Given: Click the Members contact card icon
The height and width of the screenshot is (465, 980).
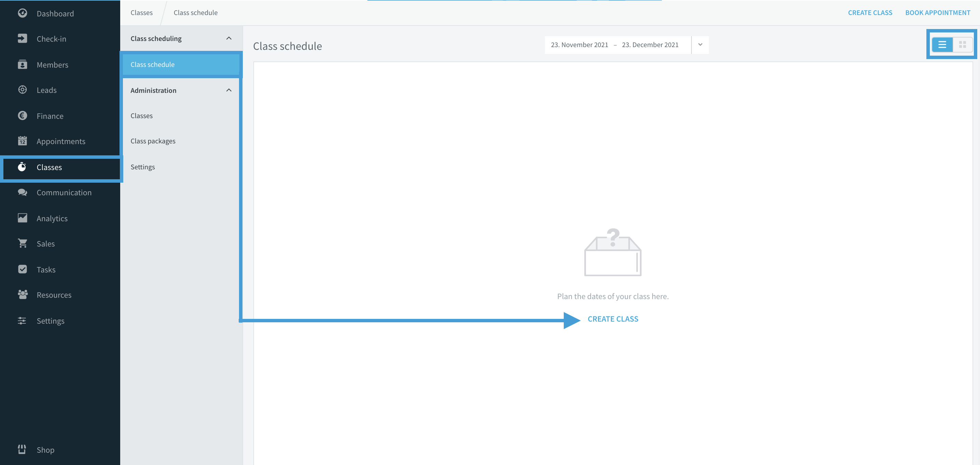Looking at the screenshot, I should tap(23, 64).
